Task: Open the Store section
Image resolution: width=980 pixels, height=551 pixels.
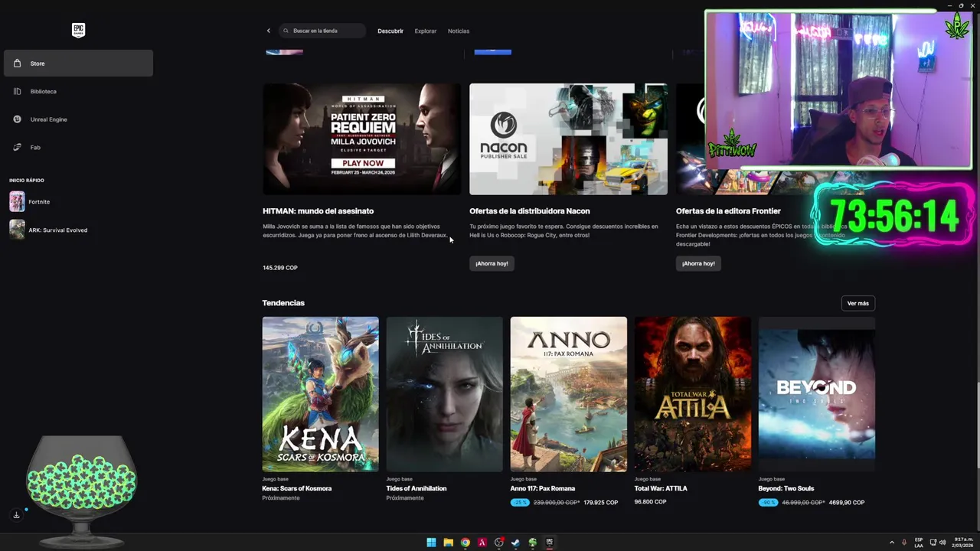Action: click(x=78, y=64)
